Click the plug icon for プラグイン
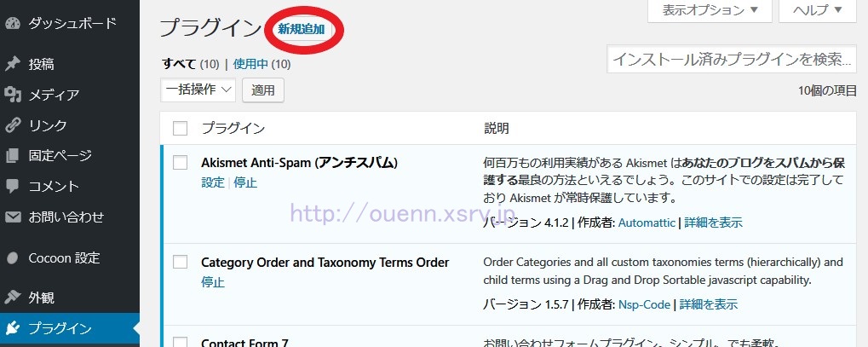 coord(13,328)
